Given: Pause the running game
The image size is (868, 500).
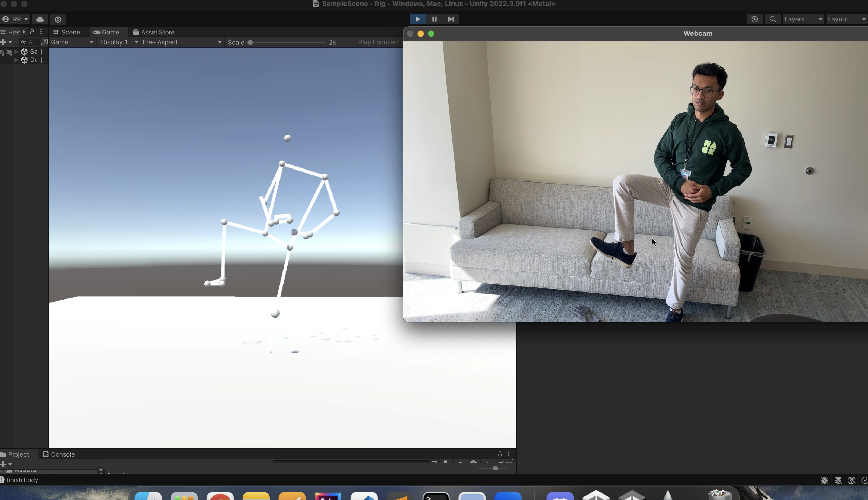Looking at the screenshot, I should 434,19.
